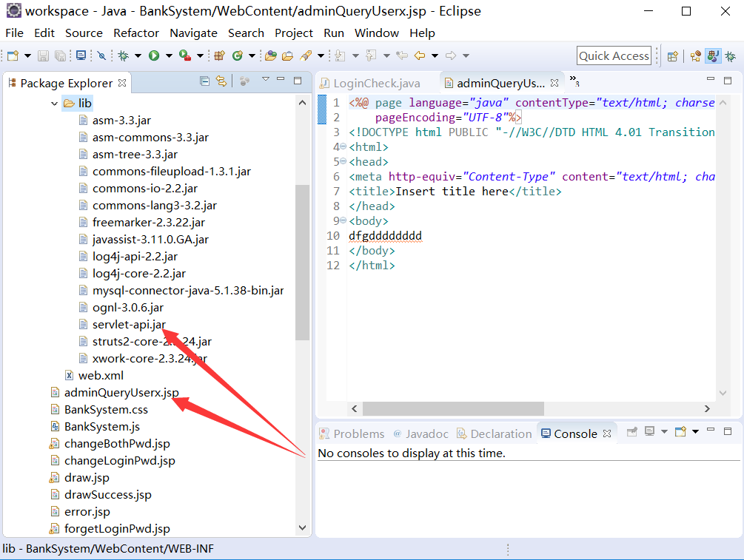Click the Open Console icon in Console view
The image size is (744, 560).
click(x=681, y=431)
